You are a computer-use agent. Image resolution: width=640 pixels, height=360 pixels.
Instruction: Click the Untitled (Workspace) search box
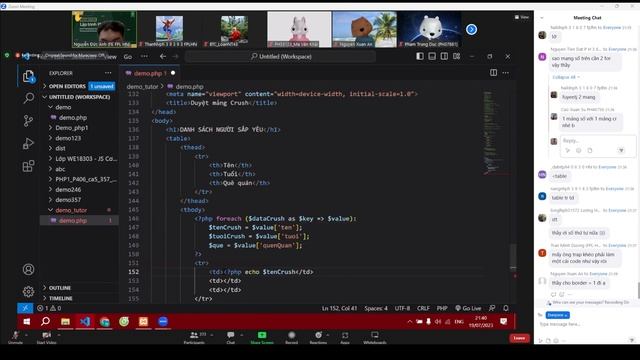click(281, 56)
